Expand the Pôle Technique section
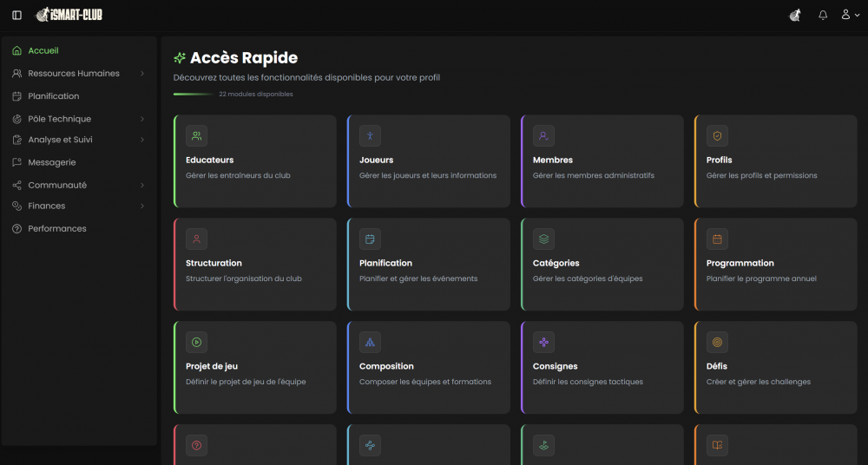 tap(141, 119)
